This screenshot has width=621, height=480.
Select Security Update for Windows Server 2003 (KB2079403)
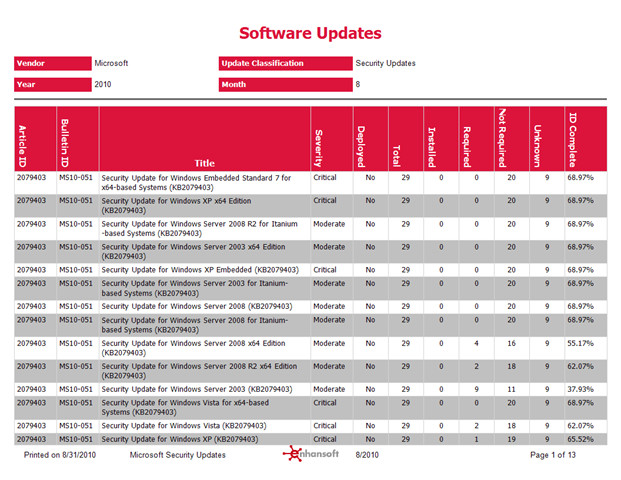coord(197,389)
